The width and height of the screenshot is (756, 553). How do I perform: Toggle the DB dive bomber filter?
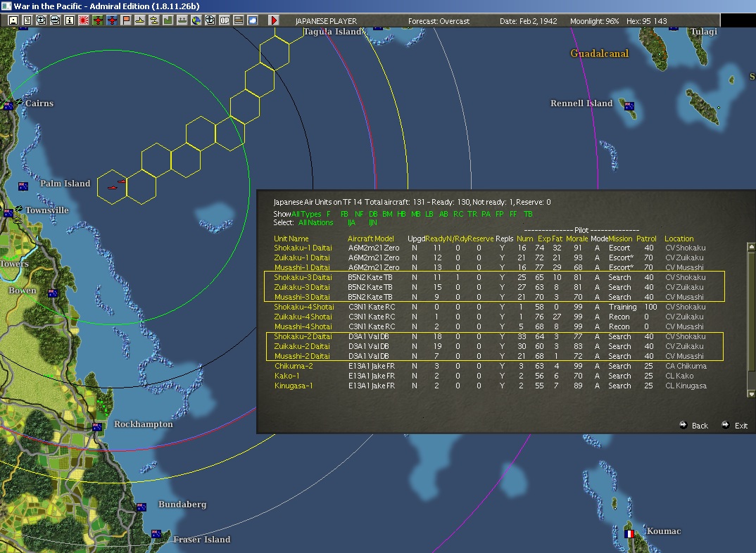[x=373, y=214]
